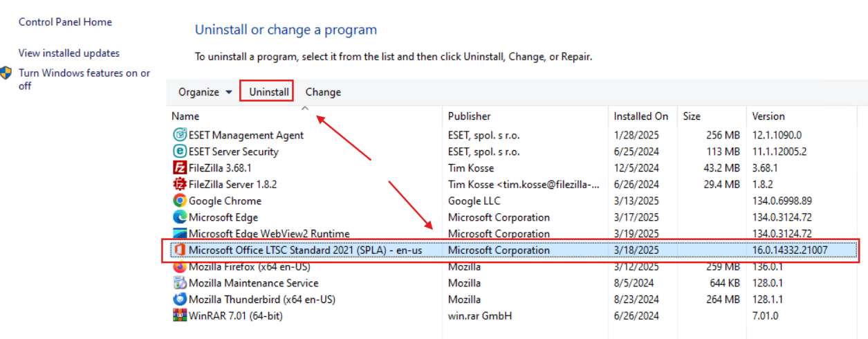Click the ESET Management Agent icon
Viewport: 868px width, 339px height.
point(179,135)
